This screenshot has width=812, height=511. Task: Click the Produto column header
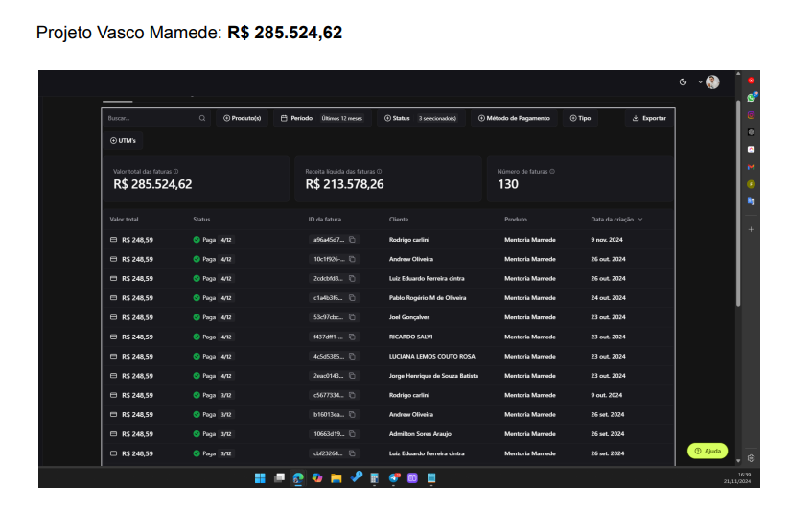click(x=515, y=219)
